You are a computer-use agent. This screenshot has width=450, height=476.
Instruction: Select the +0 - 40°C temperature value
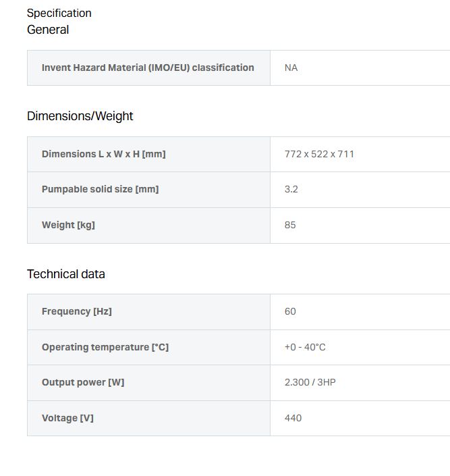(305, 347)
